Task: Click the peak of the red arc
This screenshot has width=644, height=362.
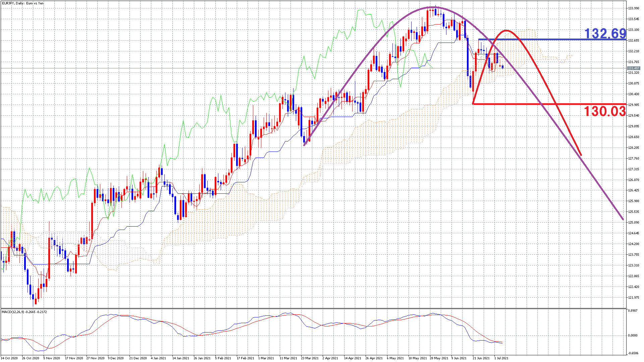Action: pyautogui.click(x=506, y=31)
